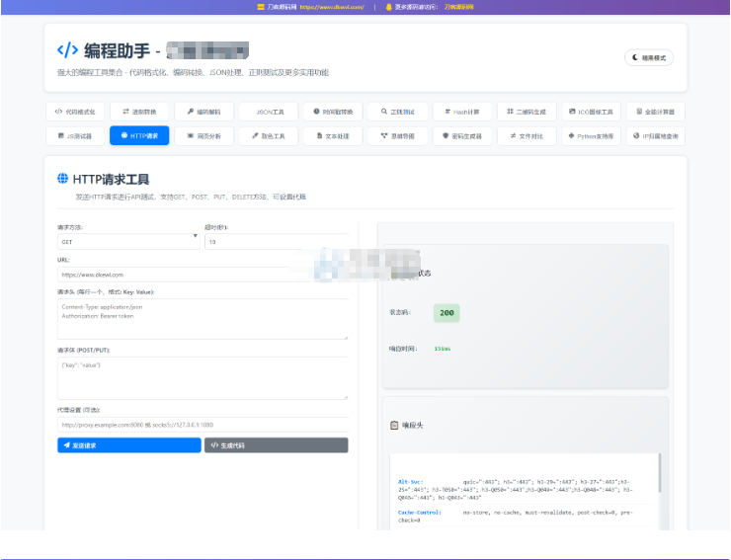Viewport: 731px width, 560px height.
Task: Click the Cache-Control header name
Action: 419,513
